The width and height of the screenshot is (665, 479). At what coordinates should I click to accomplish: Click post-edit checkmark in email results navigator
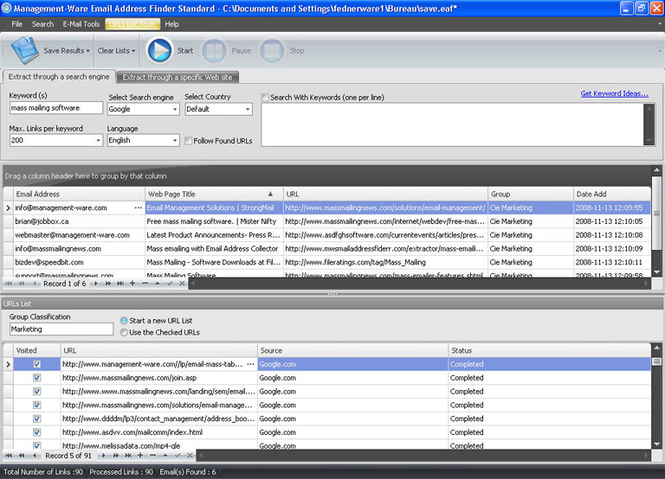170,283
